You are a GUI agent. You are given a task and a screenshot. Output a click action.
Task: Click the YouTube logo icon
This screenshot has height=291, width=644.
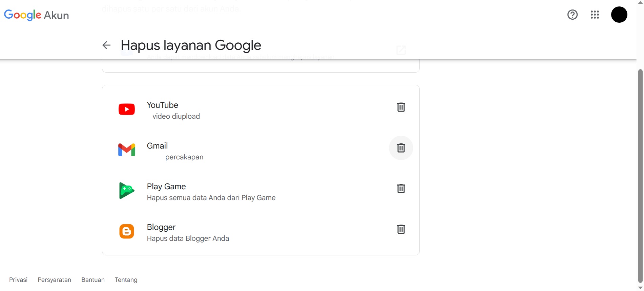[127, 109]
